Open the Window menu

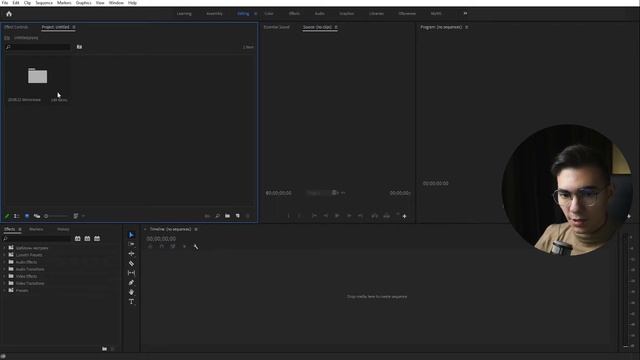point(116,3)
